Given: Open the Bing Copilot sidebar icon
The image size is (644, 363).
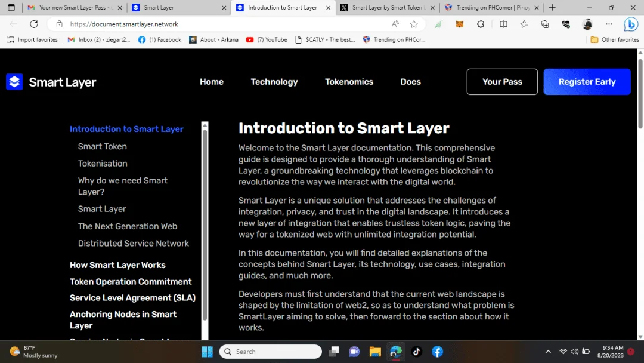Looking at the screenshot, I should 631,24.
